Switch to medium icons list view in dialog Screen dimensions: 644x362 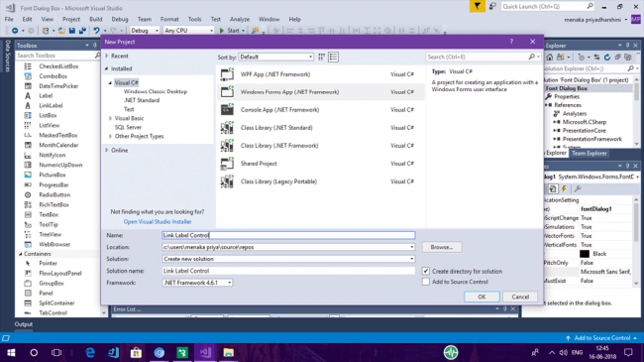334,57
